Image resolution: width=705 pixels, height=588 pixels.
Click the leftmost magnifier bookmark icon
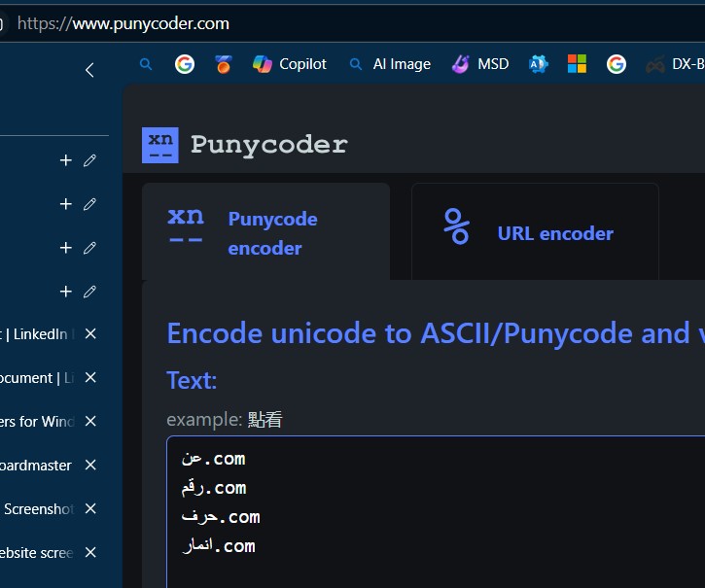click(147, 64)
